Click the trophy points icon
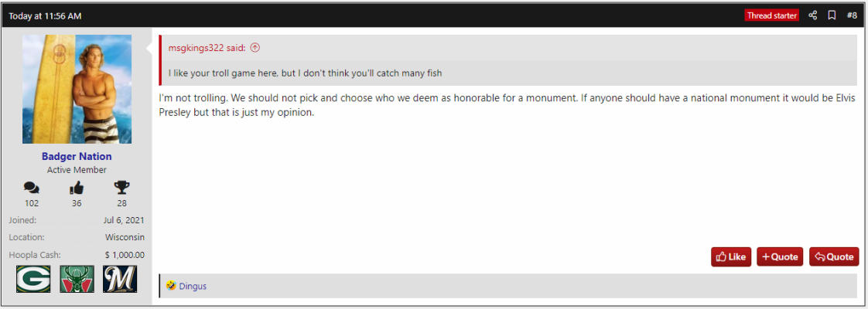This screenshot has height=309, width=868. 121,188
